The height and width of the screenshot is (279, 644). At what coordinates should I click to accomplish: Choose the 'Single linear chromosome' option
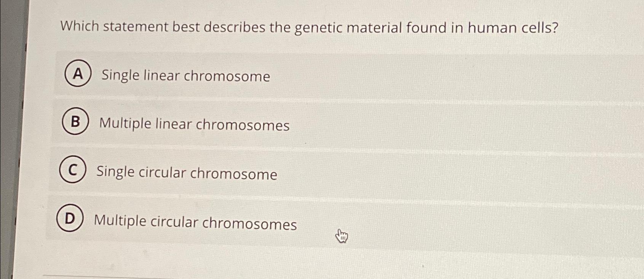pos(185,77)
